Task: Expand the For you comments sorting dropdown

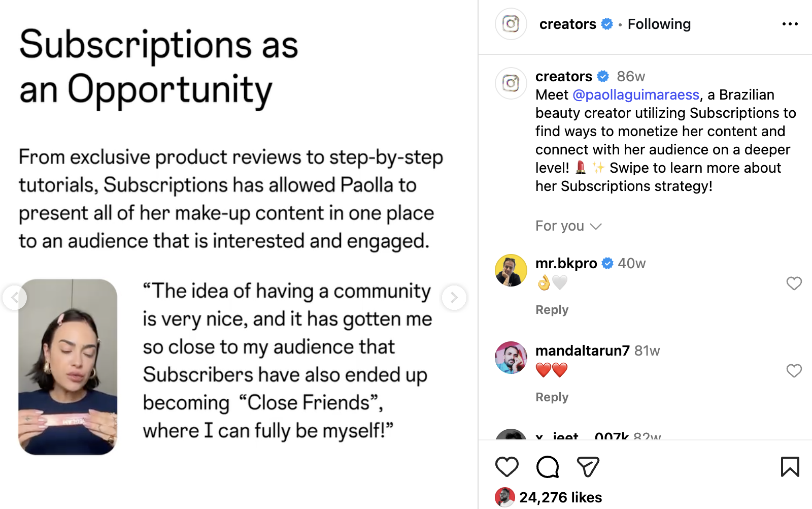Action: pyautogui.click(x=568, y=226)
